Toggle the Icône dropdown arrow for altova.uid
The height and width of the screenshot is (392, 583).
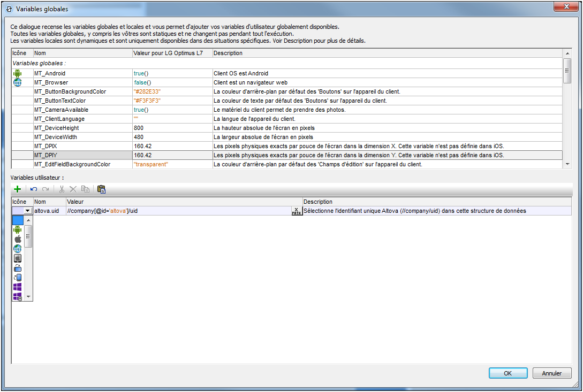point(27,211)
